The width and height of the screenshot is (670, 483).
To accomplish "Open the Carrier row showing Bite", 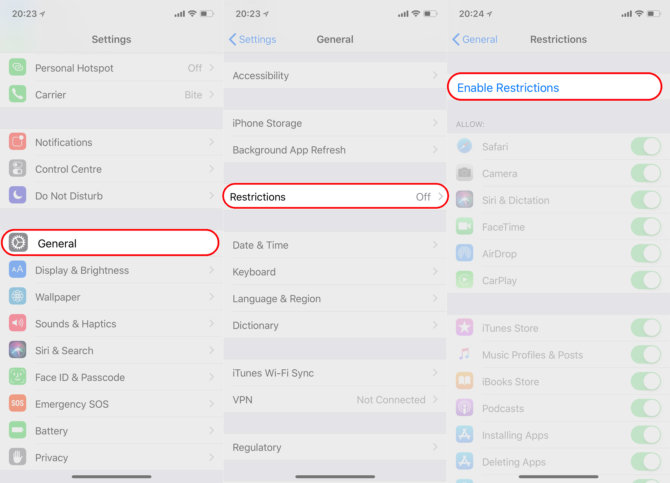I will coord(112,94).
